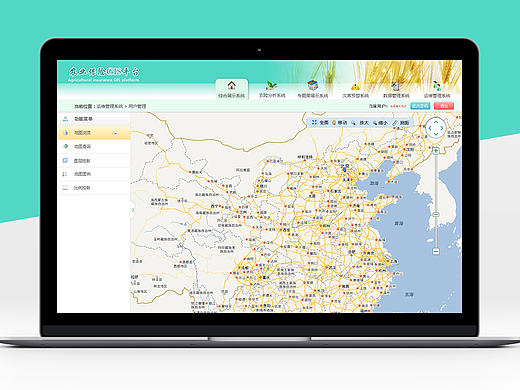The width and height of the screenshot is (520, 390).
Task: Click the red admin username text
Action: pos(398,106)
